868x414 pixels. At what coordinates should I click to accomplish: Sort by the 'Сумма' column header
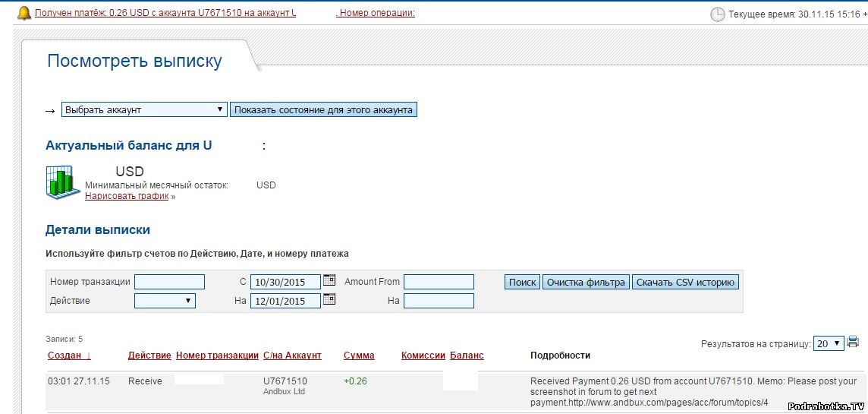(x=359, y=356)
